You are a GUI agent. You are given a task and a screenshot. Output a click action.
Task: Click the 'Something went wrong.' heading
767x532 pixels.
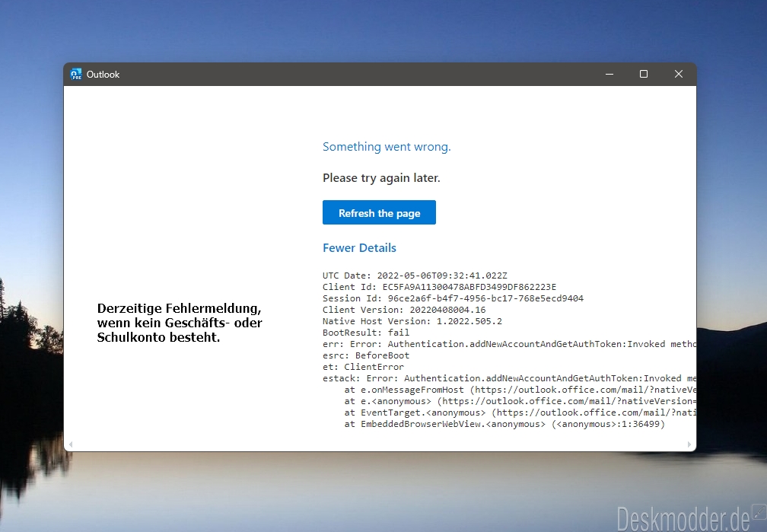click(387, 147)
